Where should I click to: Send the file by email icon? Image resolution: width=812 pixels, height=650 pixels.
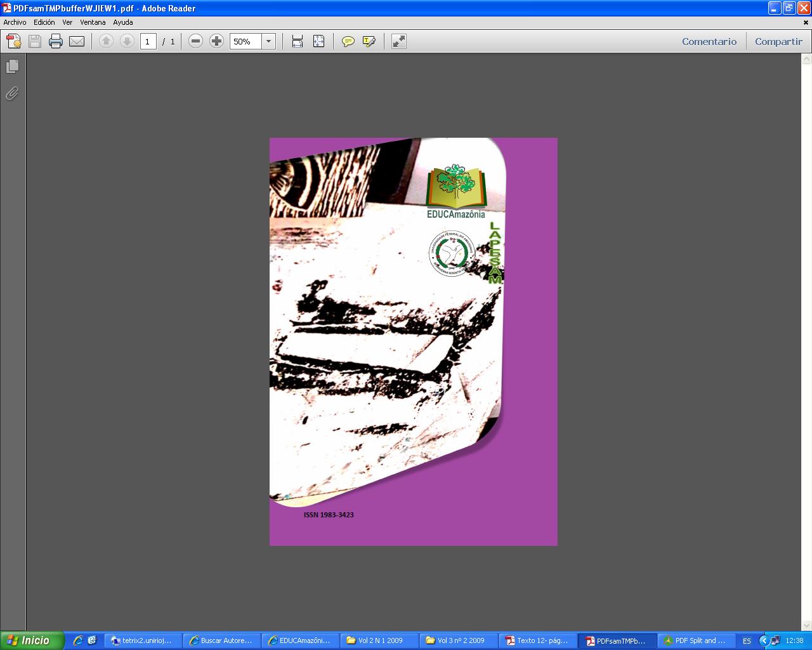pyautogui.click(x=77, y=42)
